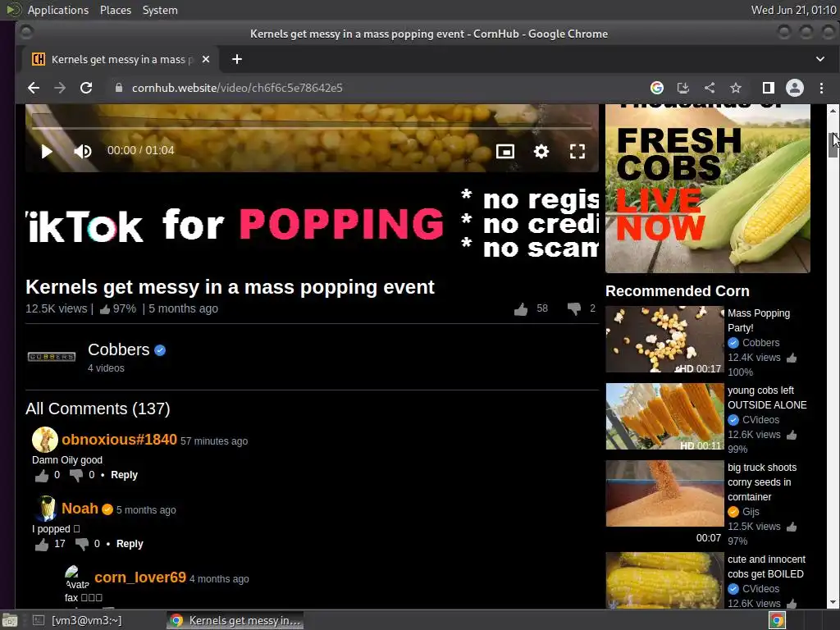
Task: Open big truck shoots corny seeds thumbnail
Action: point(664,493)
